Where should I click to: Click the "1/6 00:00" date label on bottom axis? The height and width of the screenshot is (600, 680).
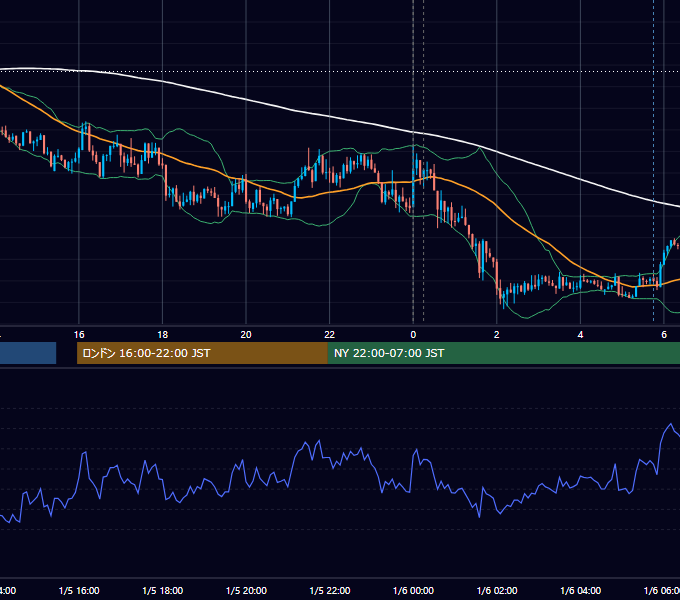[413, 590]
